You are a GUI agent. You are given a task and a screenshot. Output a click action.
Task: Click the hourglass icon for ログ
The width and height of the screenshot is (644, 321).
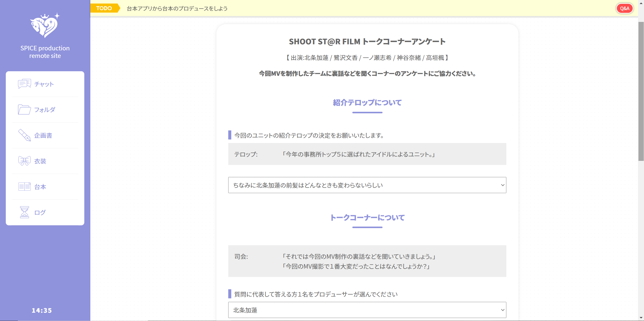(24, 212)
